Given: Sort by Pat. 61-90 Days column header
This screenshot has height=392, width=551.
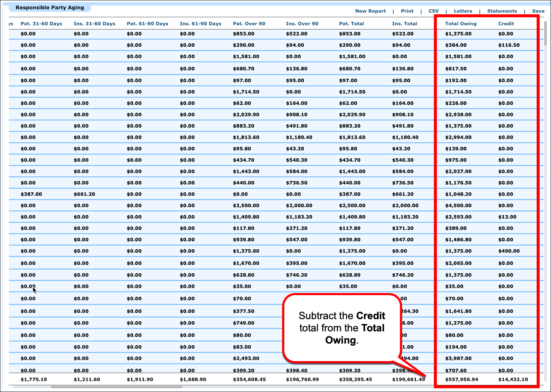Looking at the screenshot, I should [x=147, y=24].
